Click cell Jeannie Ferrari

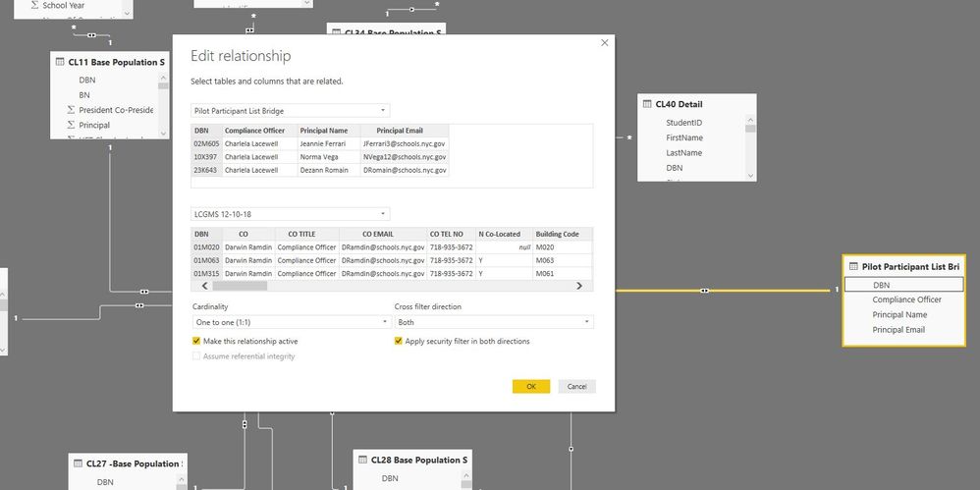pos(329,143)
